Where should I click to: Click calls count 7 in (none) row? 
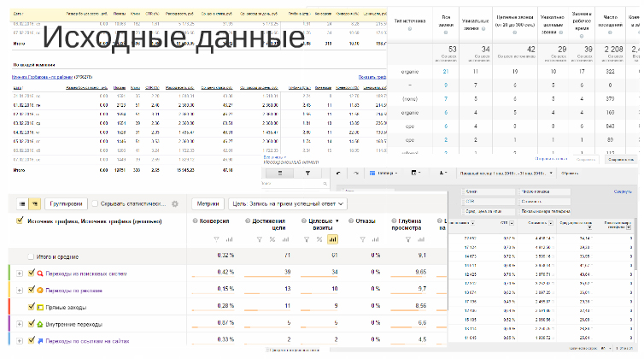click(446, 98)
